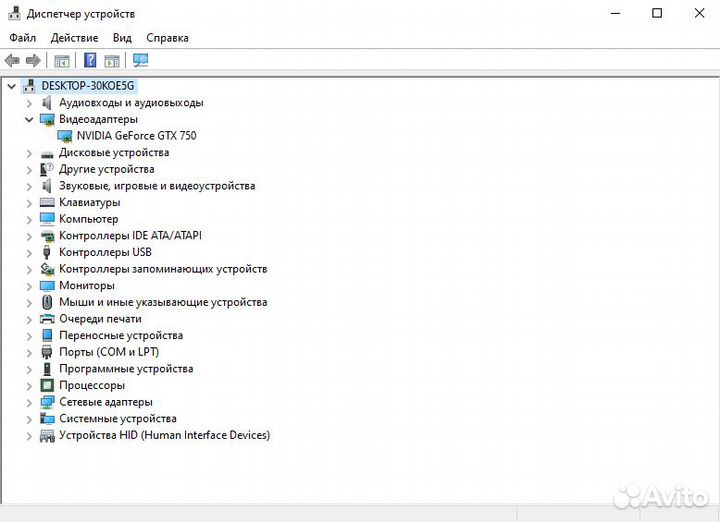Viewport: 720px width, 522px height.
Task: Collapse the Видеоадаптеры category
Action: pos(29,119)
